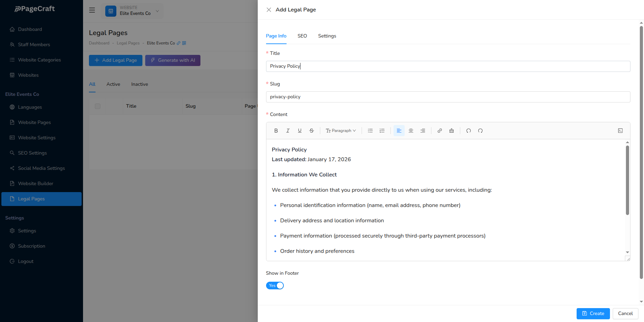644x322 pixels.
Task: Apply italic formatting to content
Action: pos(288,131)
